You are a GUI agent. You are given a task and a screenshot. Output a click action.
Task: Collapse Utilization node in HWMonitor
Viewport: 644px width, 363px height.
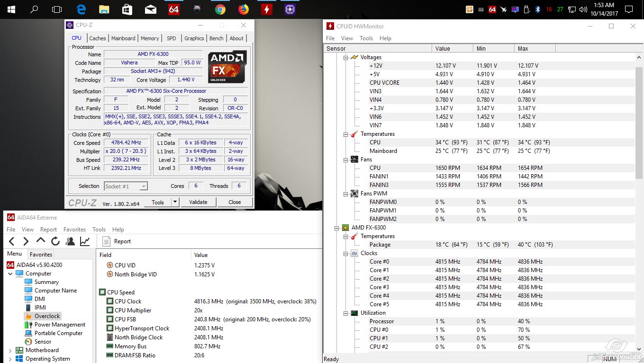346,313
